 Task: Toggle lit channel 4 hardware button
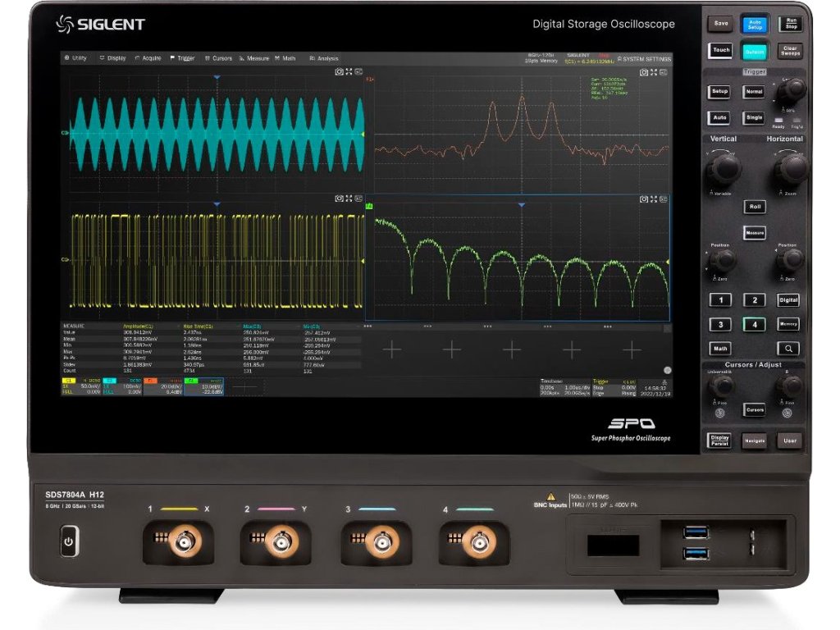click(x=755, y=325)
